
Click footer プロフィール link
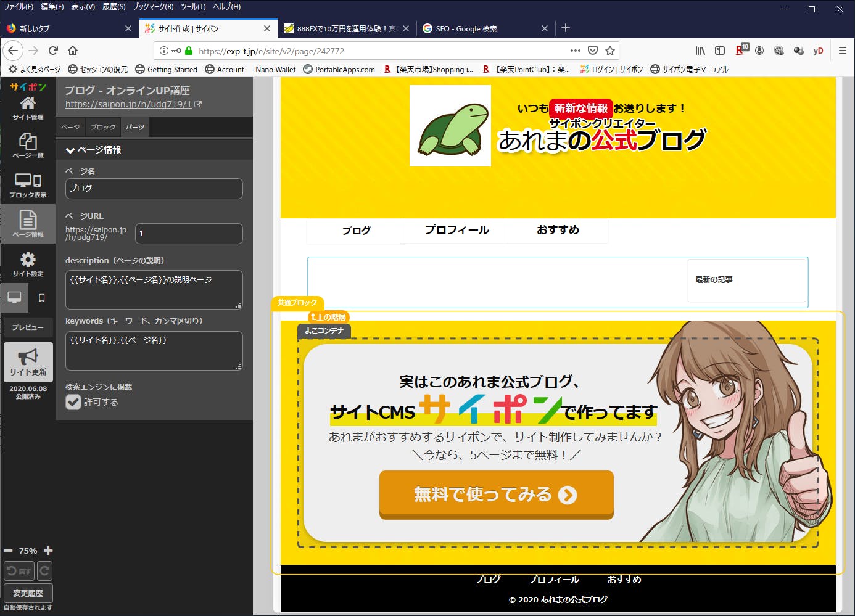coord(553,580)
